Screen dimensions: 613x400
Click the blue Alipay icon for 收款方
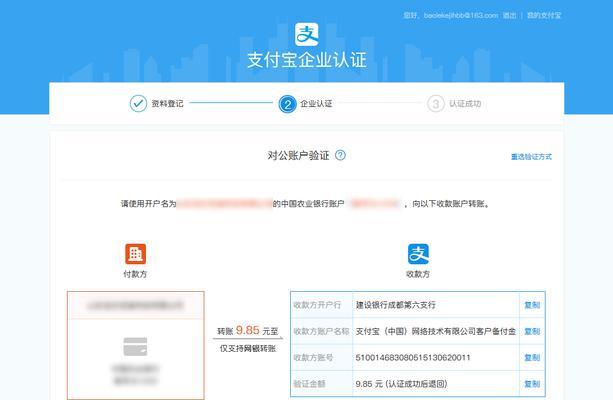(x=418, y=254)
